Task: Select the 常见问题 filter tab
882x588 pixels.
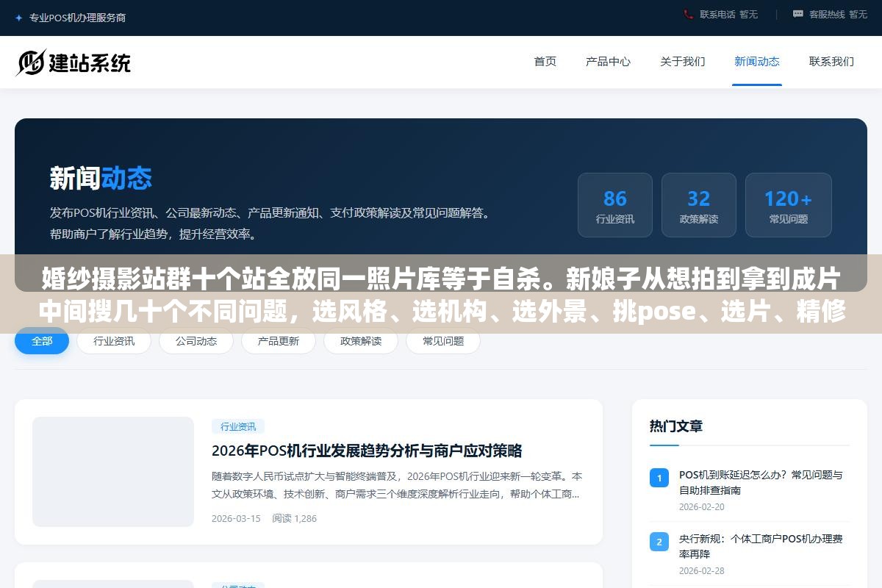Action: pyautogui.click(x=443, y=341)
